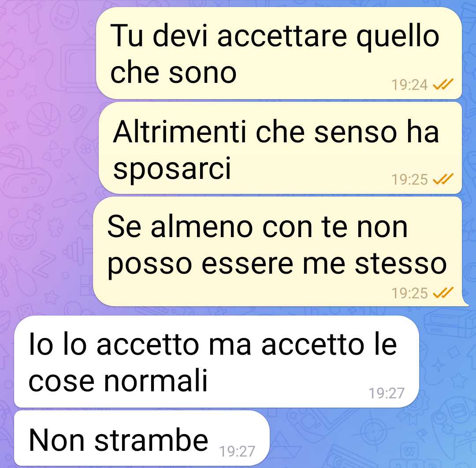Tap the words 'che sono' in first bubble

173,73
